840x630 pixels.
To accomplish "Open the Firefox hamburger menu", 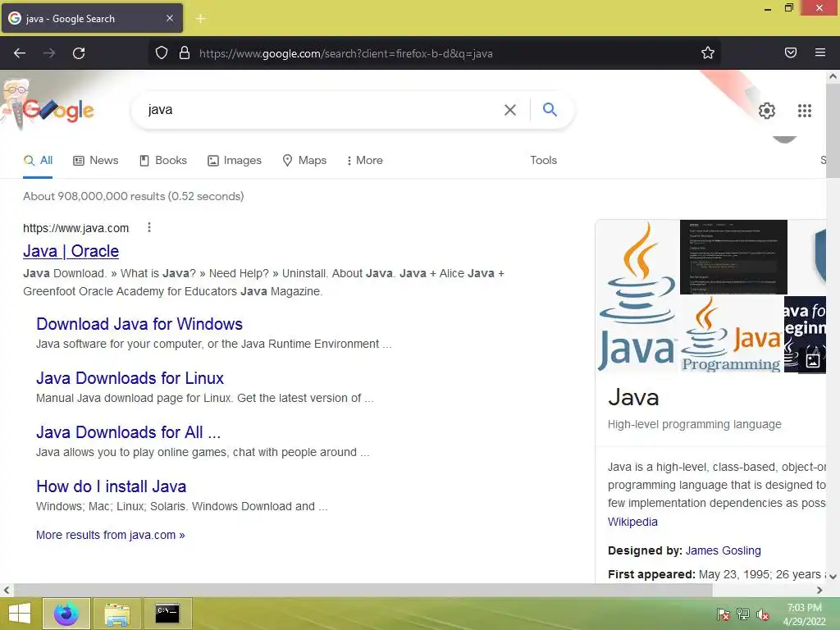I will click(819, 52).
